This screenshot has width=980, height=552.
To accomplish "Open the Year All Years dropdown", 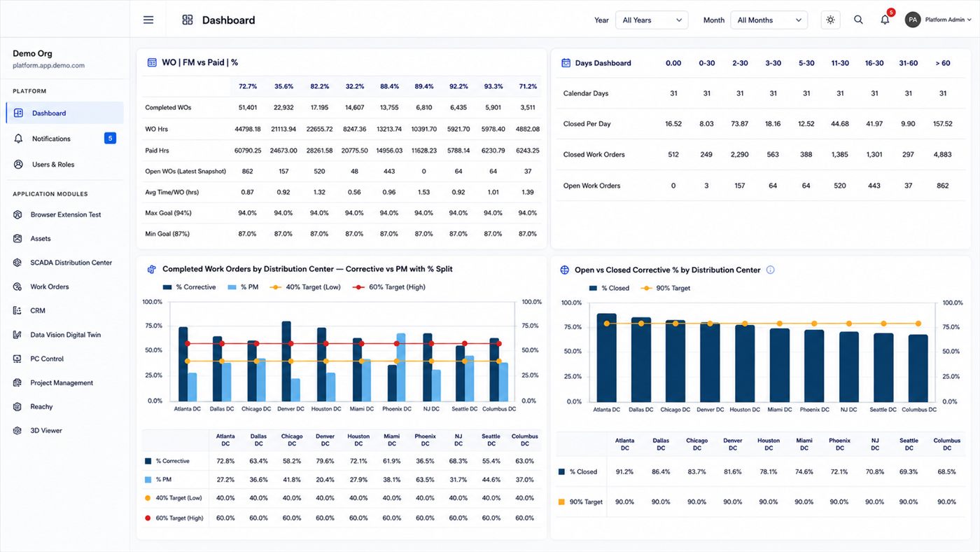I will click(x=652, y=20).
